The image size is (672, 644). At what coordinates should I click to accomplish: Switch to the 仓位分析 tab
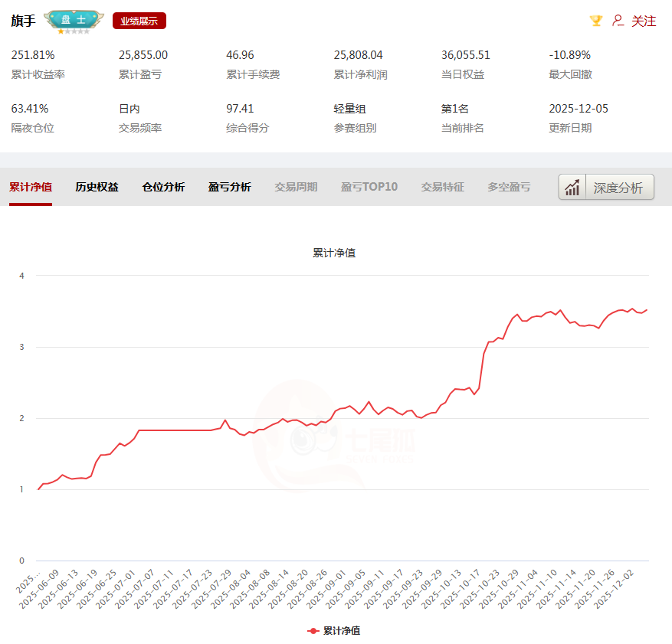[x=163, y=187]
